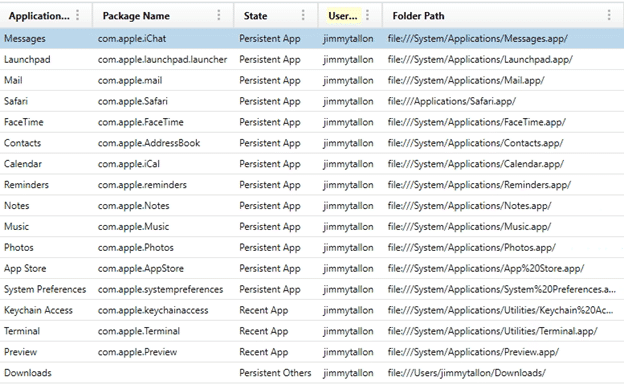624x385 pixels.
Task: Click Recent App state in Terminal row
Action: tap(263, 331)
